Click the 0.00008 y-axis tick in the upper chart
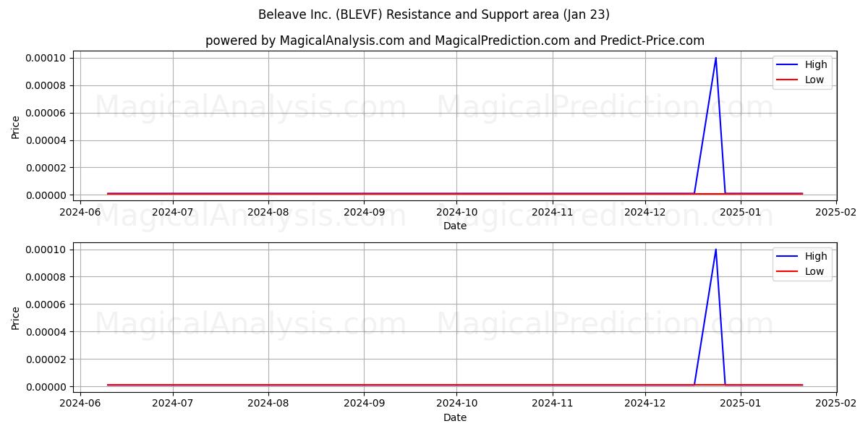 [45, 85]
